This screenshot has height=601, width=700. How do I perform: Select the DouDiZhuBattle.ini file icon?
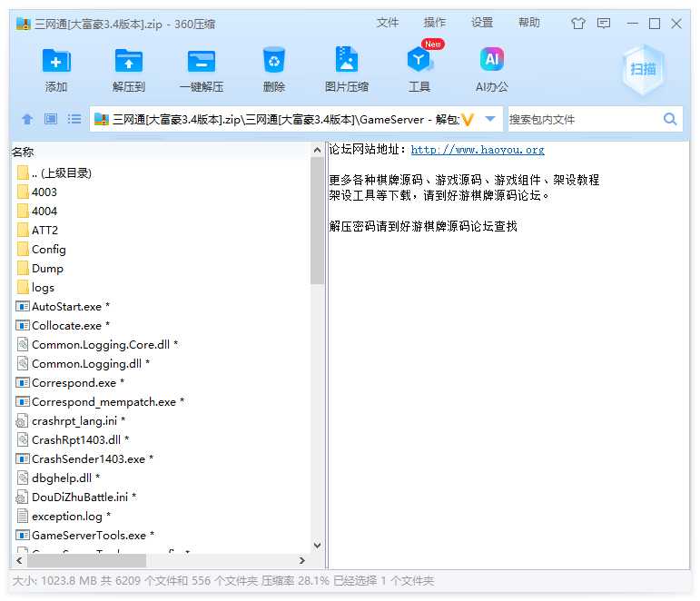tap(22, 497)
